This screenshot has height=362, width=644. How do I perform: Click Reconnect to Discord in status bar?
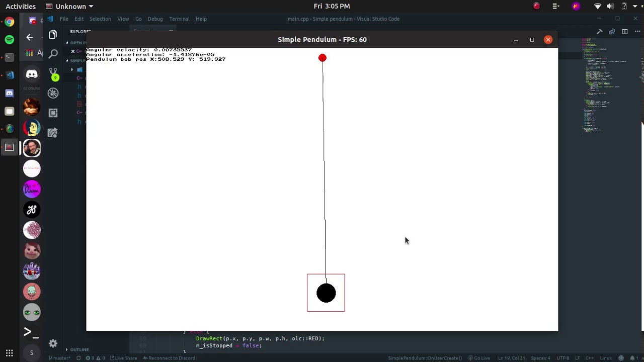coord(169,358)
